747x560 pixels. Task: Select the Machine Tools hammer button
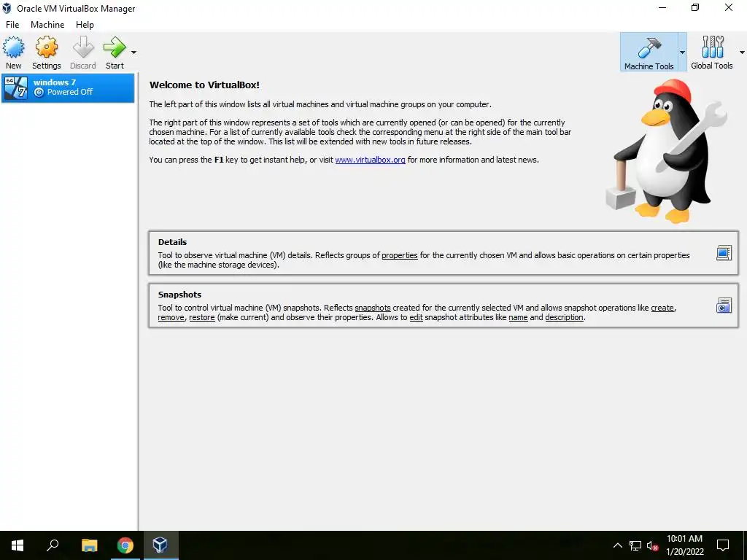649,52
